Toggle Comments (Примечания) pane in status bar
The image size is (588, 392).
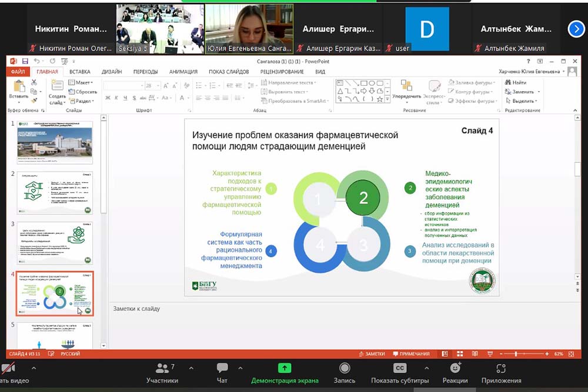[410, 354]
